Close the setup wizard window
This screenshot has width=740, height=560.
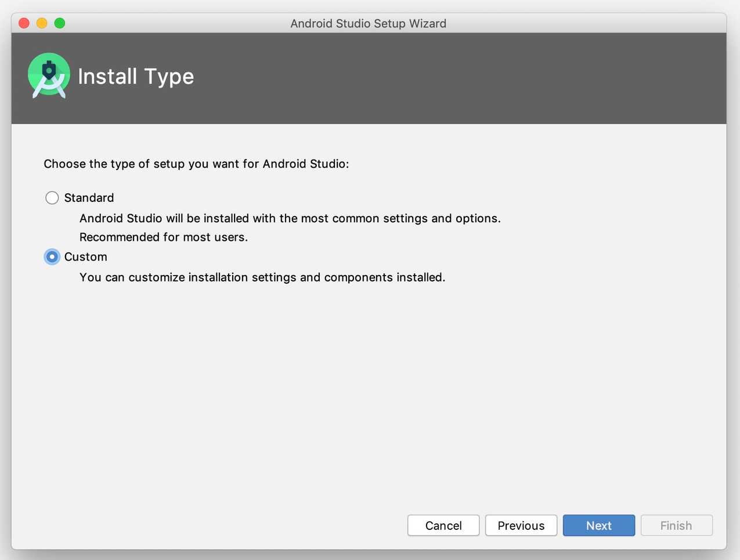coord(23,23)
